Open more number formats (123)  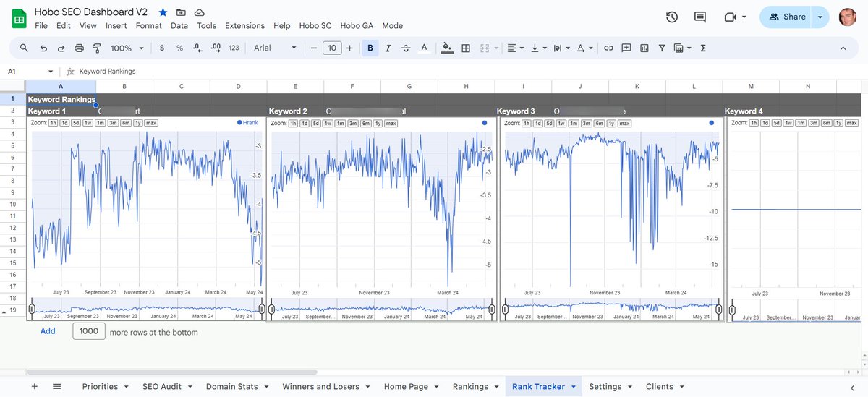234,48
